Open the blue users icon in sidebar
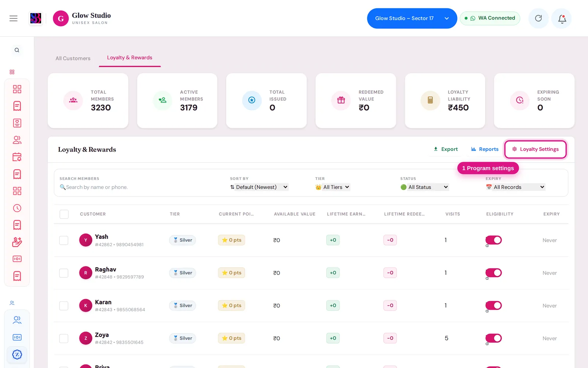Image resolution: width=588 pixels, height=368 pixels. (x=17, y=320)
